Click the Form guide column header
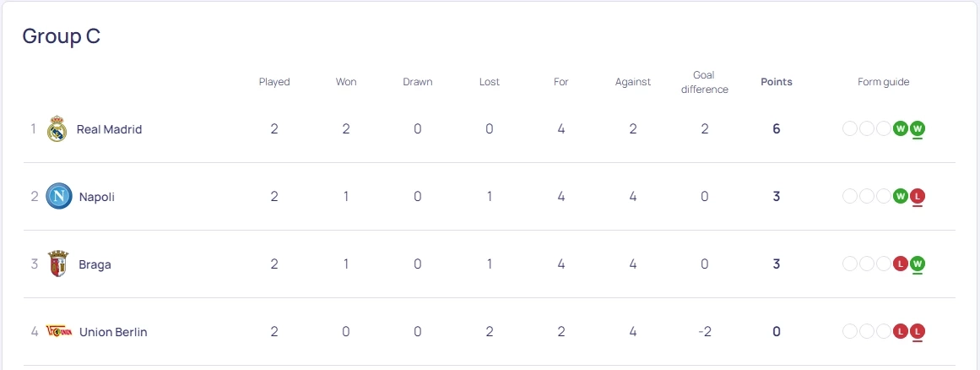 884,82
